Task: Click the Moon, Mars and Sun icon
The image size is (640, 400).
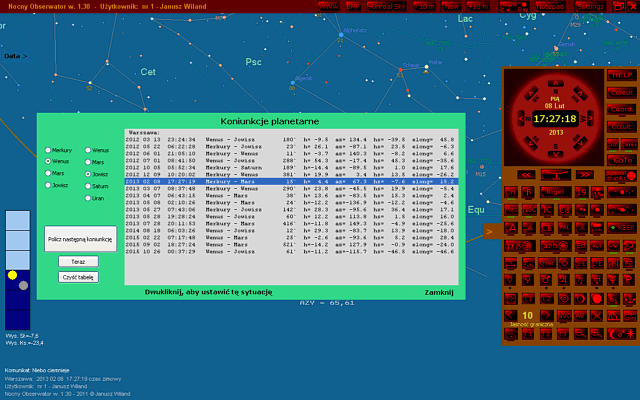Action: click(x=622, y=333)
